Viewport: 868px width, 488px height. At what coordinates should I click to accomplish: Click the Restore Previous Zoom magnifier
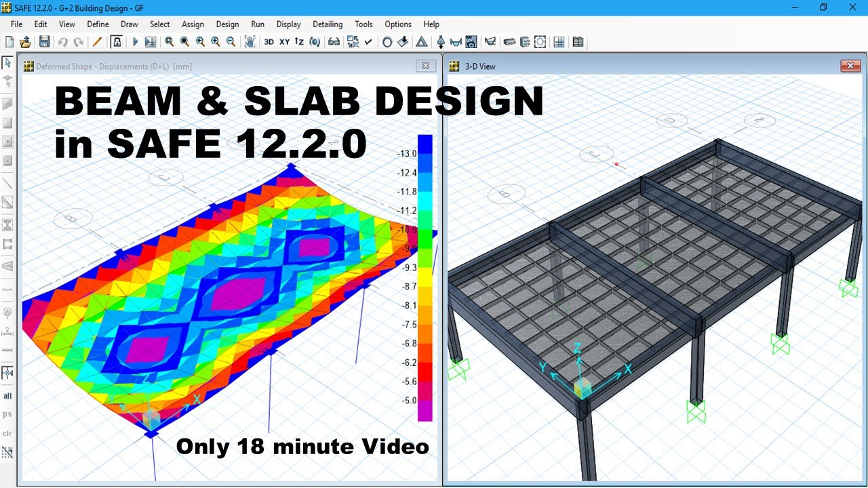[200, 42]
